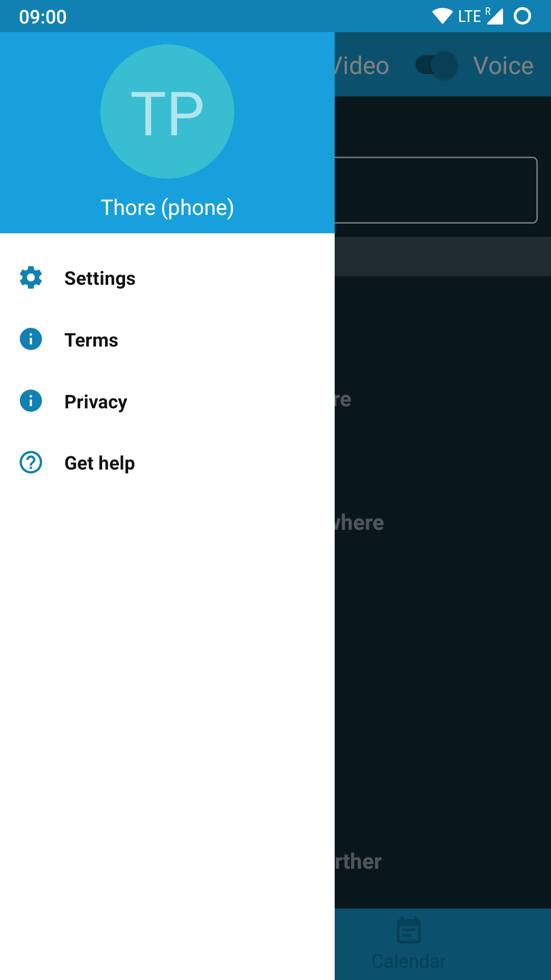Open the Calendar tab label
Screen dimensions: 551x980
tap(409, 961)
